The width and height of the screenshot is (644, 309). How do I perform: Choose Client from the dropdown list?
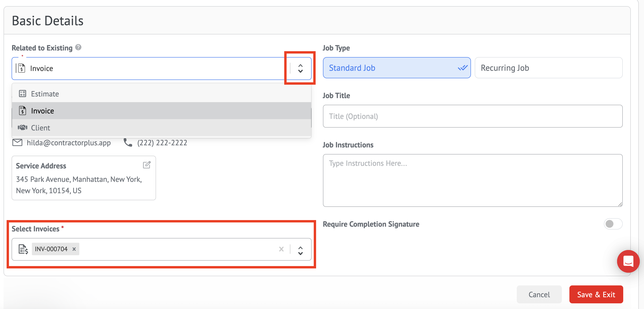click(41, 128)
